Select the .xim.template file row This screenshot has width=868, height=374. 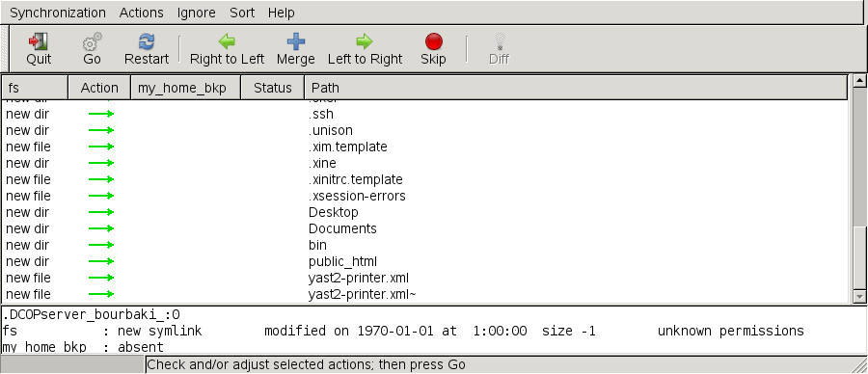click(x=424, y=147)
